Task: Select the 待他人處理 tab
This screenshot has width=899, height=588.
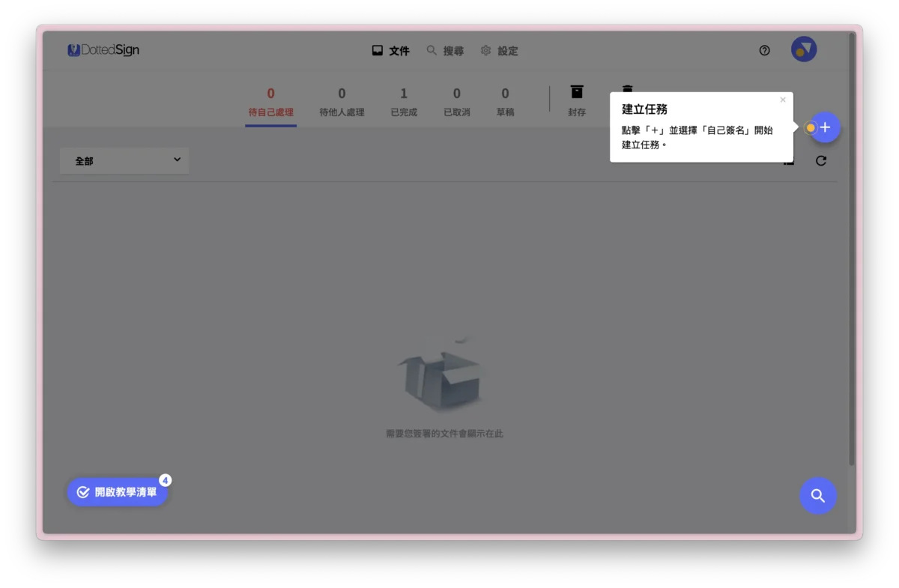Action: [342, 101]
